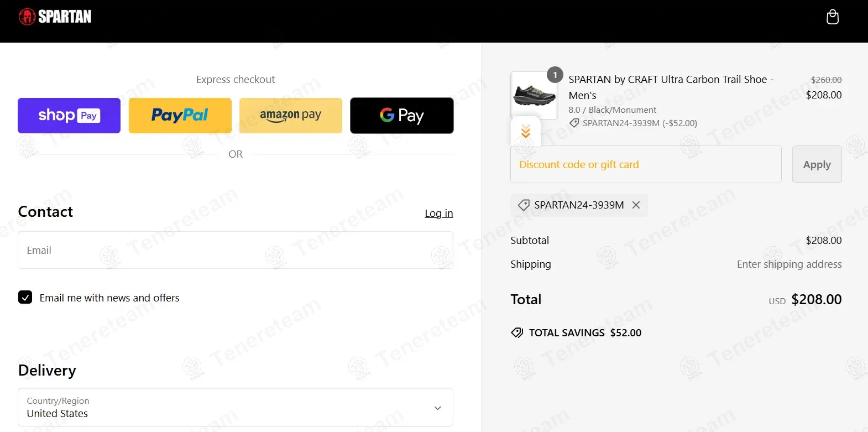Select Amazon Pay checkout option

[x=290, y=116]
